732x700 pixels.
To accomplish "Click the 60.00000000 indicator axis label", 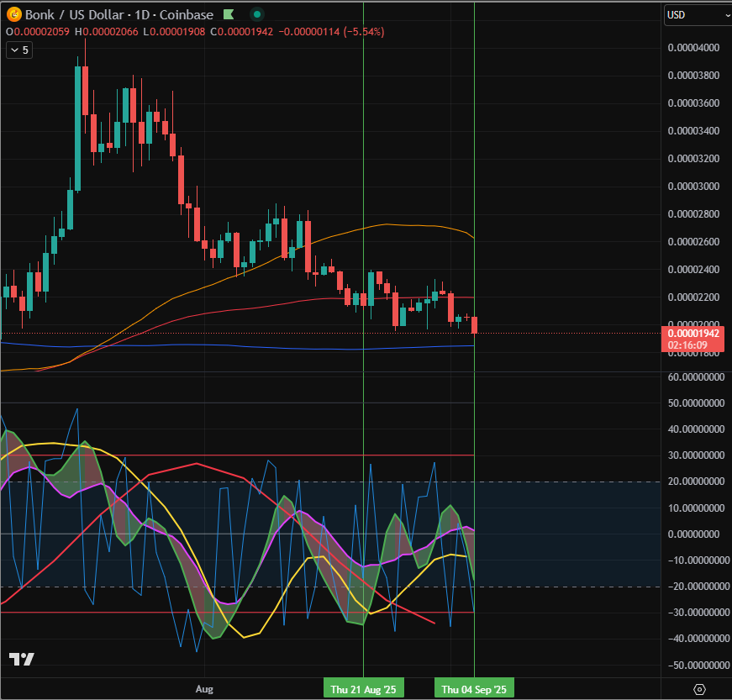I will point(696,377).
